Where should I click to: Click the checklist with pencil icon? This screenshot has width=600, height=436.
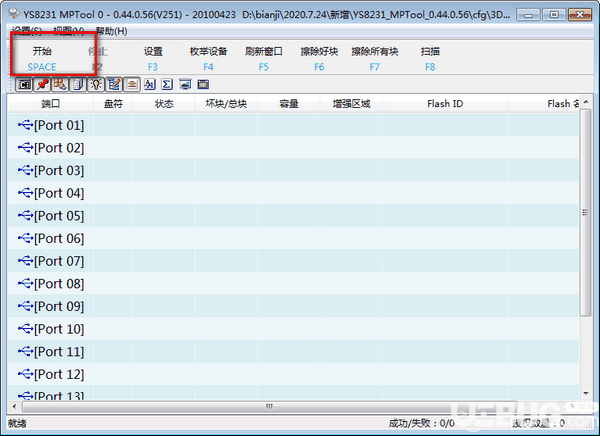[x=114, y=84]
